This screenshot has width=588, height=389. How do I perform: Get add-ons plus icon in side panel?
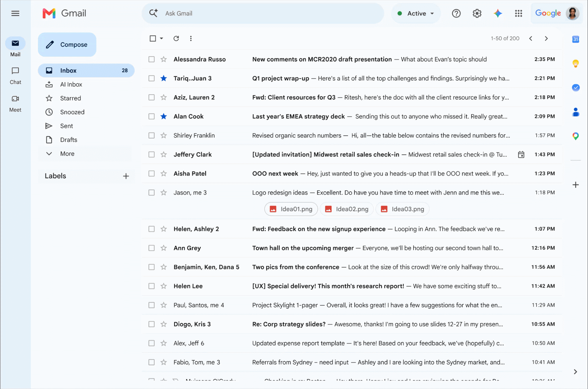[x=575, y=185]
